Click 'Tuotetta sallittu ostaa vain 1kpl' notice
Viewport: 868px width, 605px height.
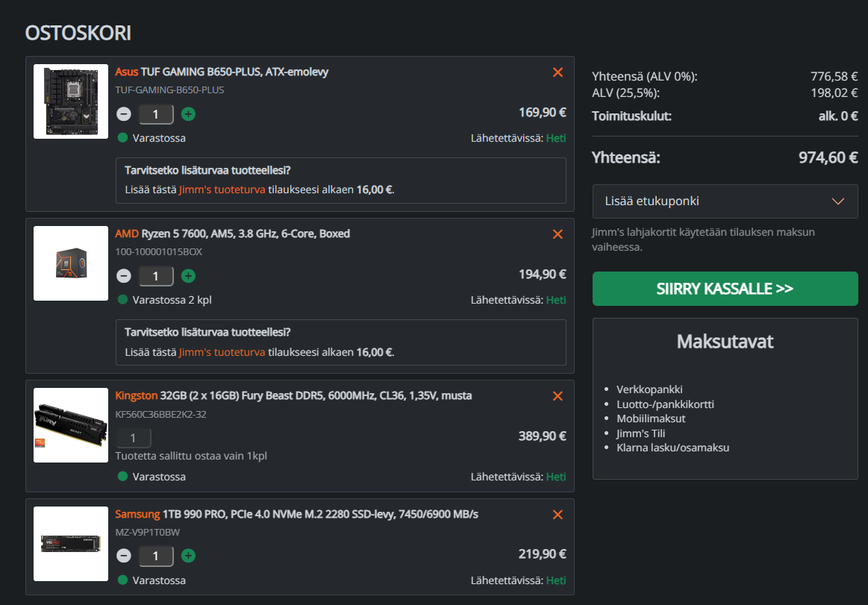(191, 456)
